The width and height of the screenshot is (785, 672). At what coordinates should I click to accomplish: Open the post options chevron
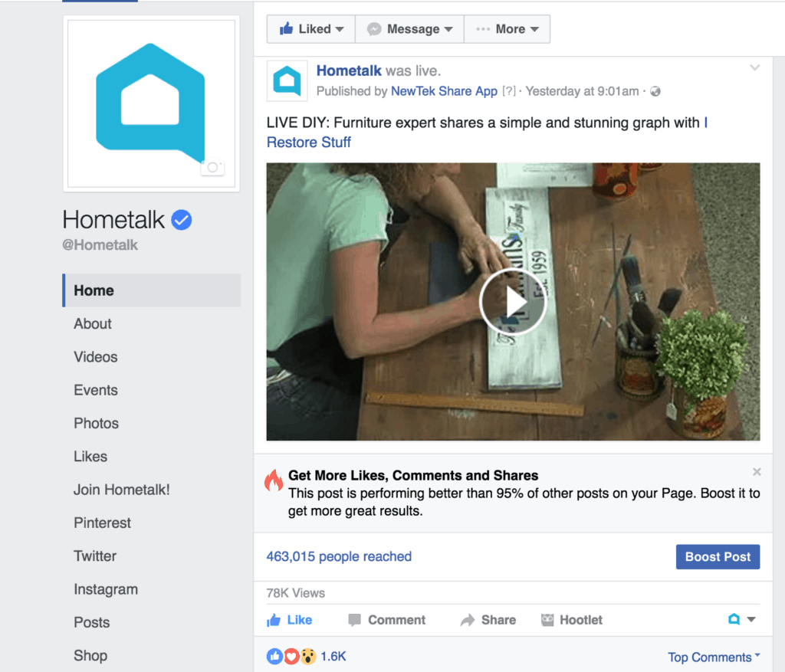click(x=754, y=67)
